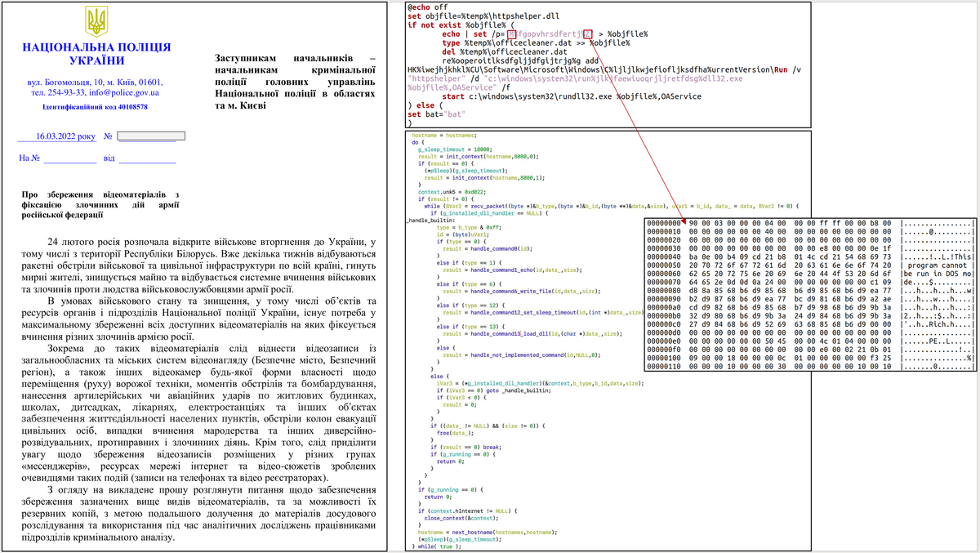Click the heading "НАЦІОНАЛЬНА ПОЛІЦІЯ УКРАЇНИ"

coord(96,53)
